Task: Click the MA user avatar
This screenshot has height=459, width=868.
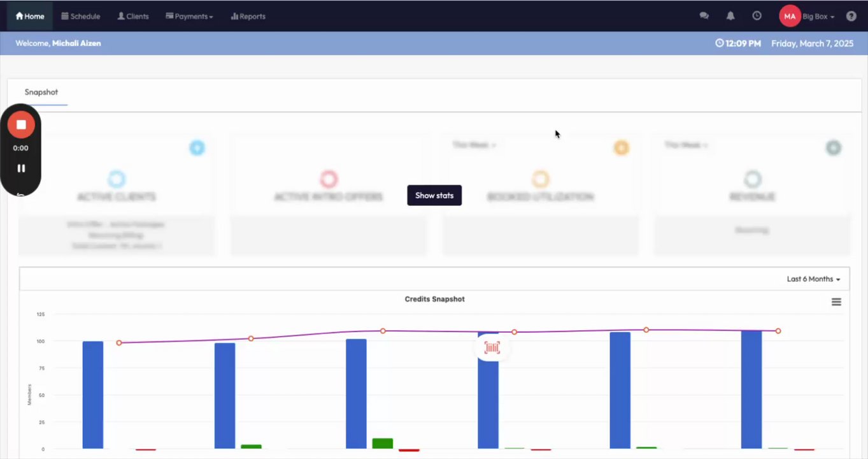Action: (790, 16)
